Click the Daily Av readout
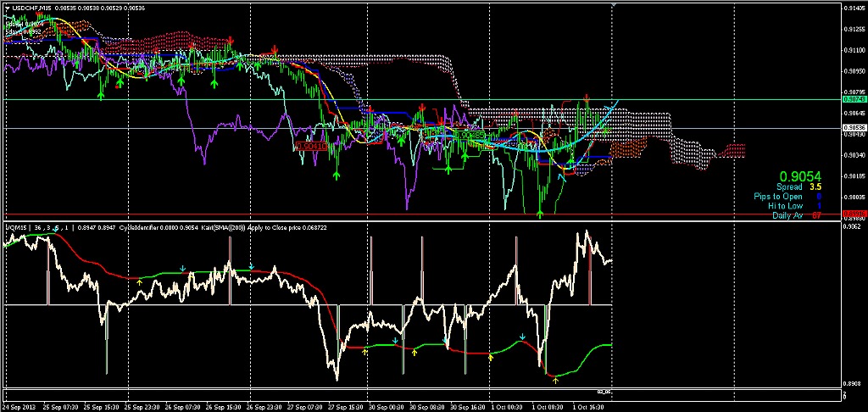868x412 pixels. [796, 215]
